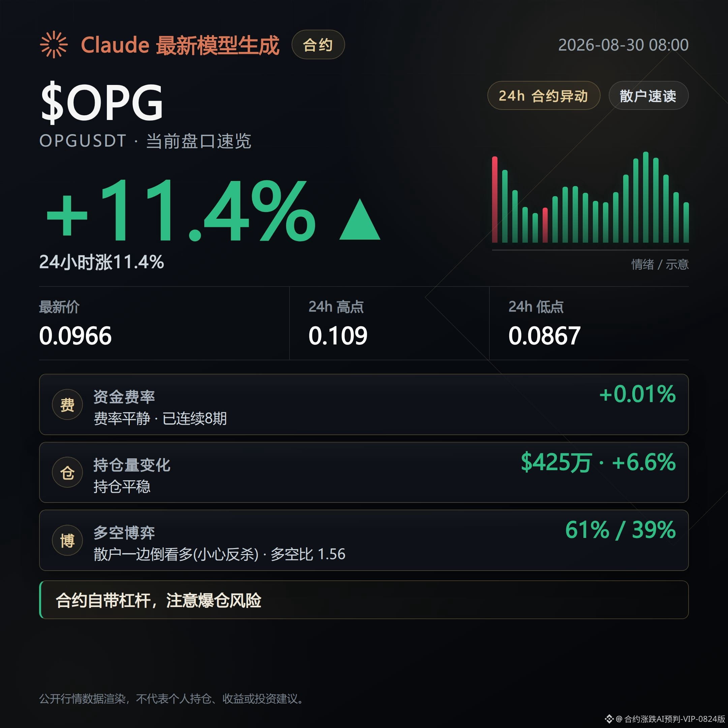
Task: Click the 散户一边倒看多 多空比 1.56 note
Action: click(x=219, y=554)
